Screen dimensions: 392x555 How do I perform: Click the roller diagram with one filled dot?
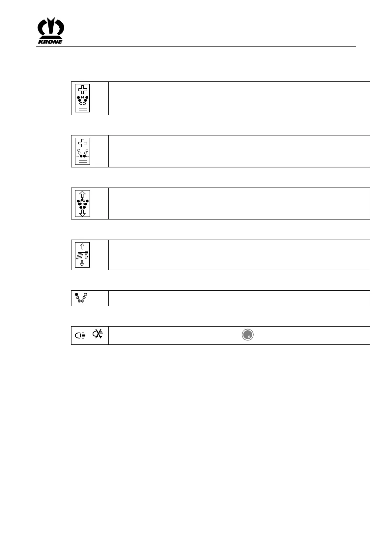(81, 298)
